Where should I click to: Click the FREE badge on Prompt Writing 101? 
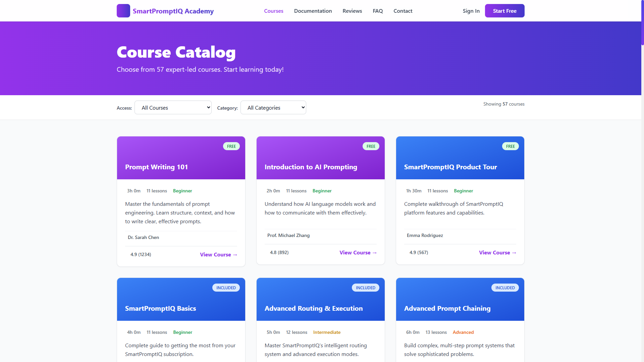[x=231, y=146]
